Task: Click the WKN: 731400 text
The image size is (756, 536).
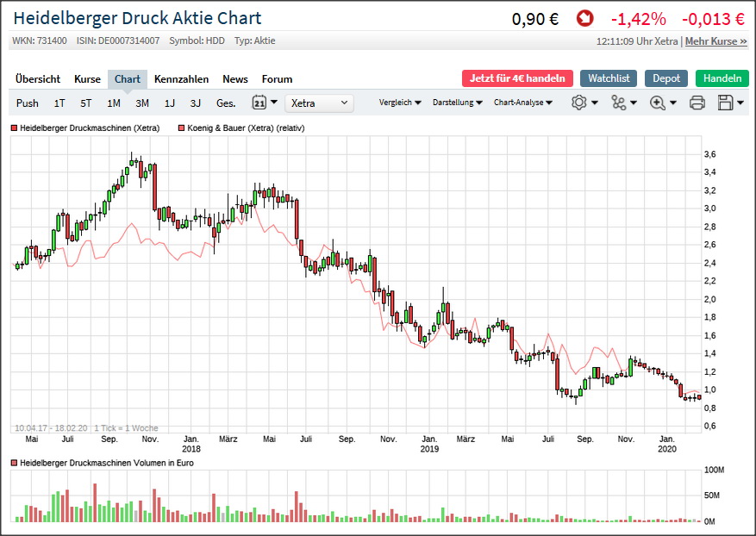Action: click(x=40, y=41)
